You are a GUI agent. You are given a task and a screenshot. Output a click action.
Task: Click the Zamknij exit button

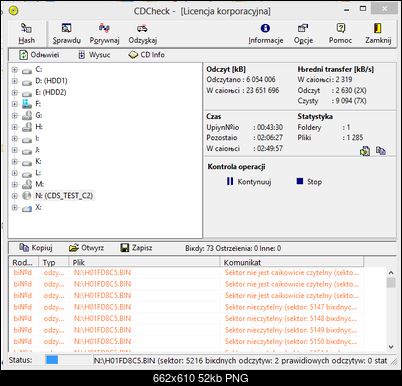(x=378, y=33)
